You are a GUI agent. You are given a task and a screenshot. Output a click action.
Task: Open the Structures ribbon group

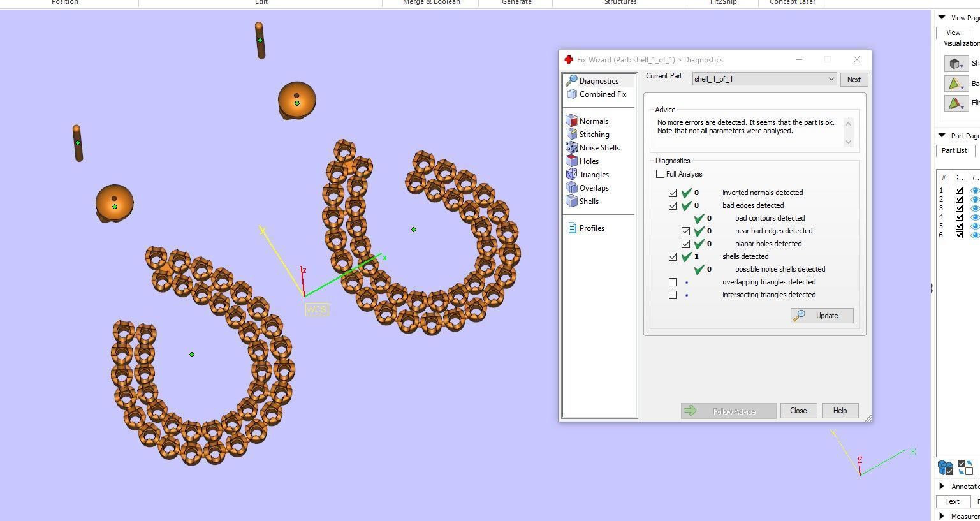click(x=620, y=3)
